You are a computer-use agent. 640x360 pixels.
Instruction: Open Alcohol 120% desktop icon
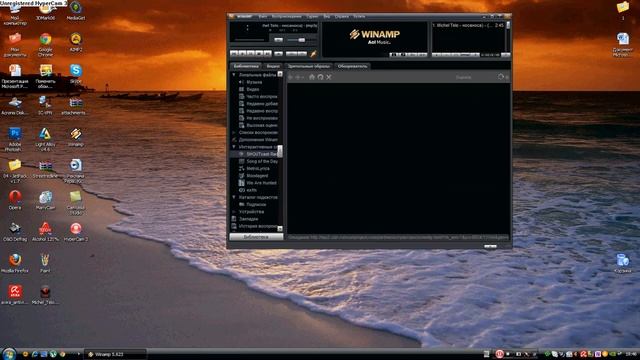point(45,231)
